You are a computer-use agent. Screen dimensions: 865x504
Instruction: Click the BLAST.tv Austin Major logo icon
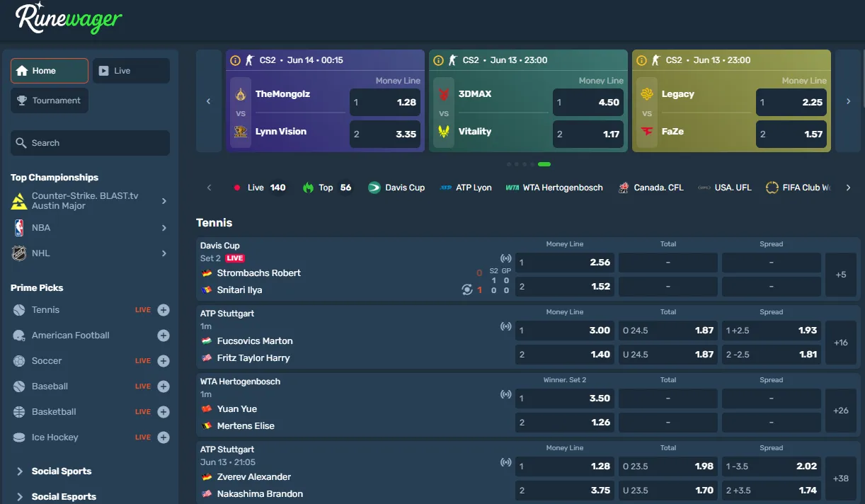click(x=19, y=201)
